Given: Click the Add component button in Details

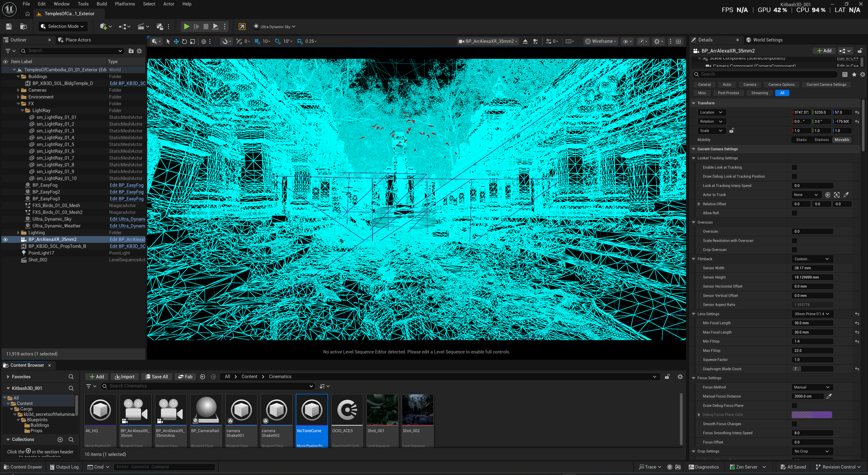Looking at the screenshot, I should pyautogui.click(x=824, y=51).
